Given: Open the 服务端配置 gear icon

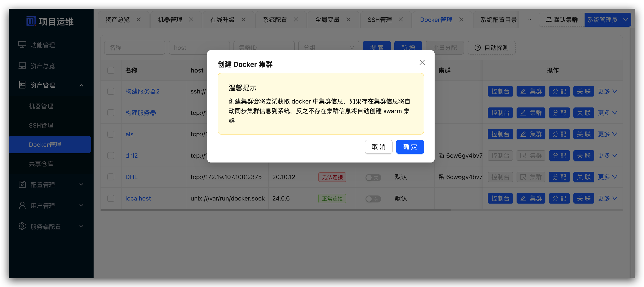Looking at the screenshot, I should tap(22, 226).
